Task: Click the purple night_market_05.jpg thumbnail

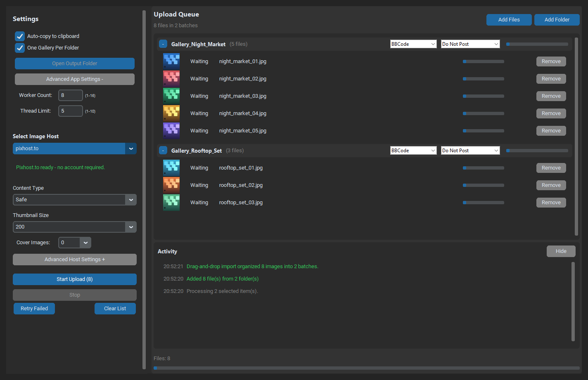Action: pyautogui.click(x=171, y=131)
